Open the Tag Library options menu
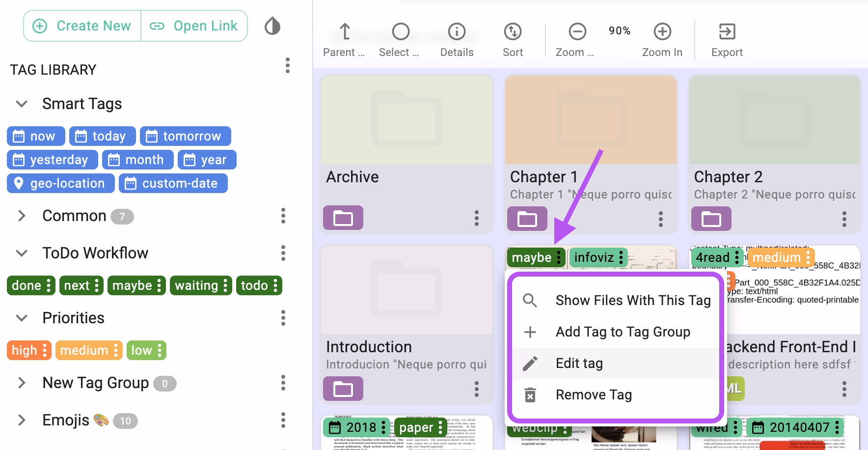Viewport: 868px width, 450px height. [287, 65]
